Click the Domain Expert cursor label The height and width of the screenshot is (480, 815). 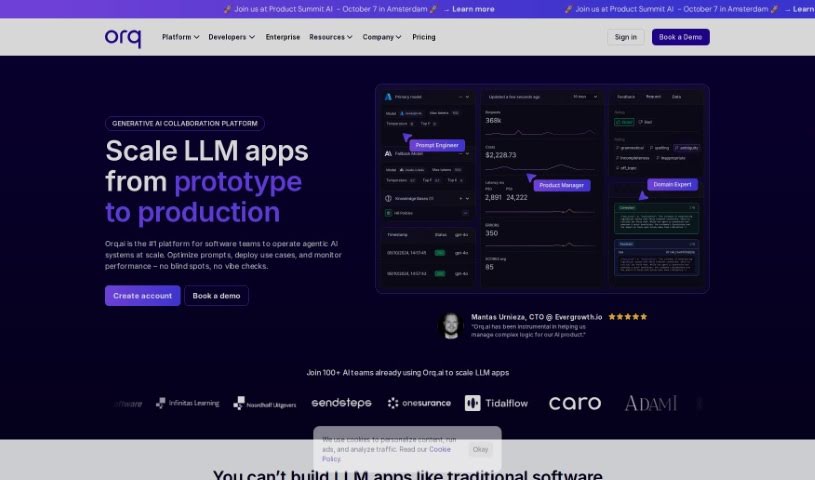(673, 185)
